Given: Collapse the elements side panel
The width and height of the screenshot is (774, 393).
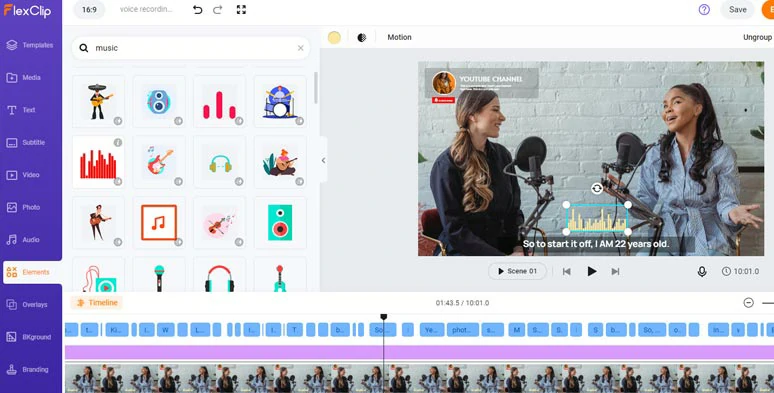Looking at the screenshot, I should [x=323, y=160].
